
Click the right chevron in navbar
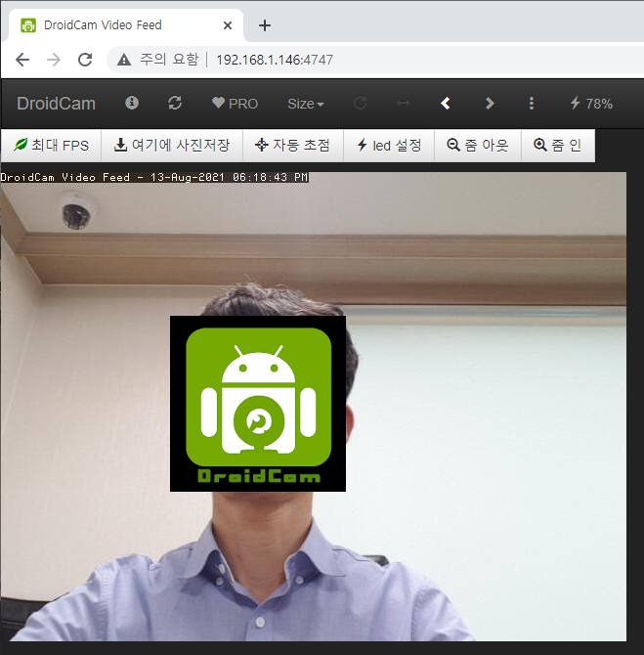point(490,104)
